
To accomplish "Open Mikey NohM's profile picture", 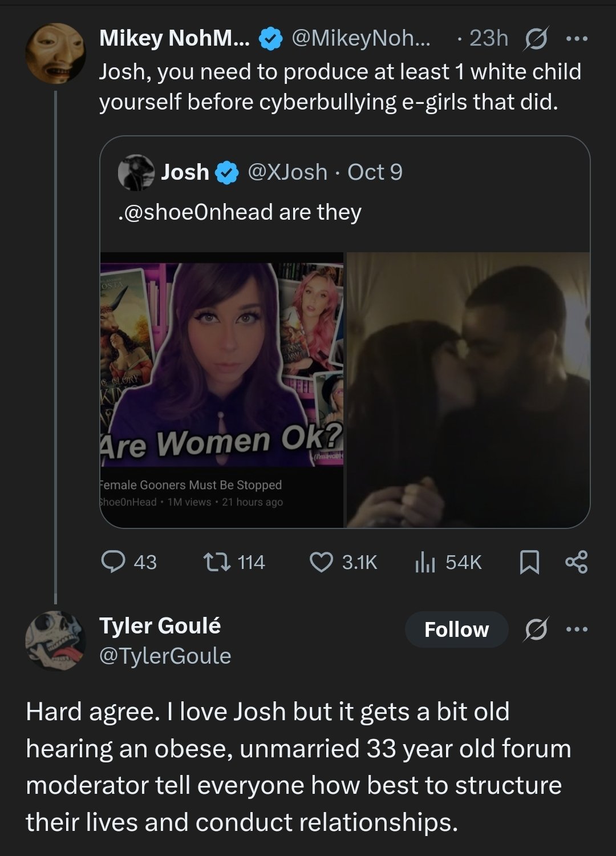I will (x=55, y=53).
